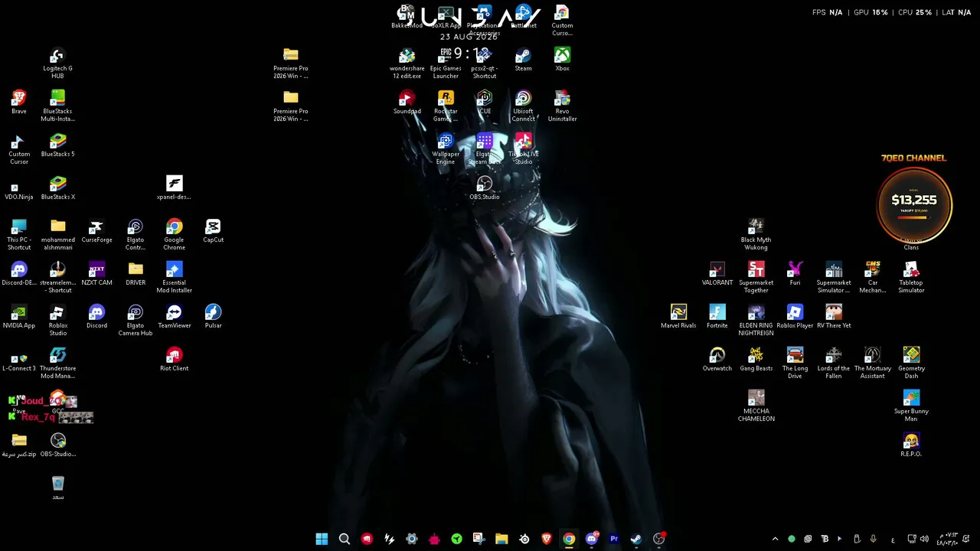Screen dimensions: 980x551
Task: Open the Soundpad desktop shortcut
Action: tap(407, 103)
